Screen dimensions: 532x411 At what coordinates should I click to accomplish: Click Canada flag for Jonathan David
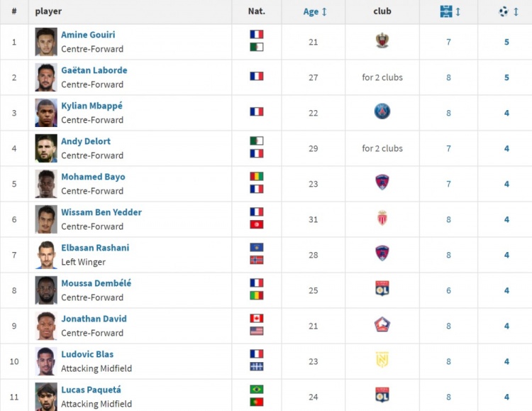point(257,318)
